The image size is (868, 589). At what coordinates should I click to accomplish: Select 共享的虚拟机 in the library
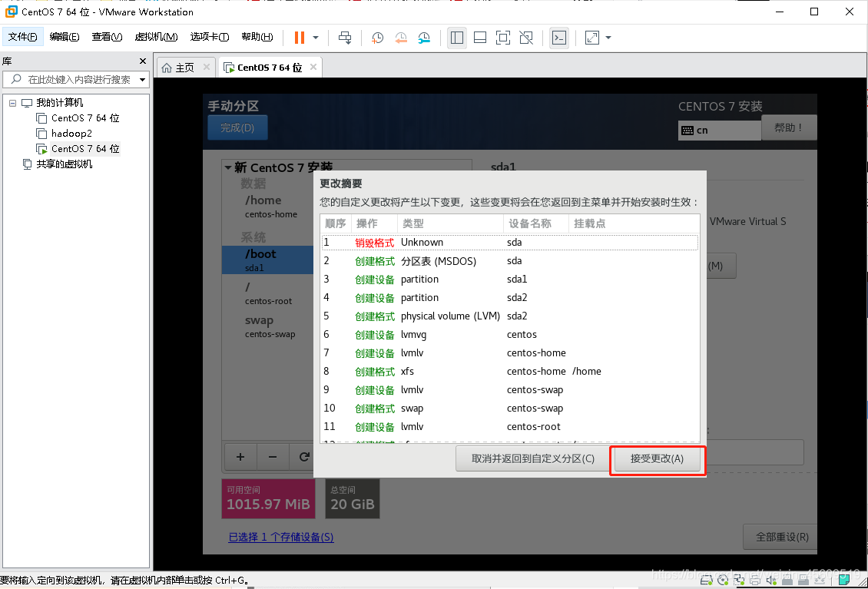(x=65, y=164)
